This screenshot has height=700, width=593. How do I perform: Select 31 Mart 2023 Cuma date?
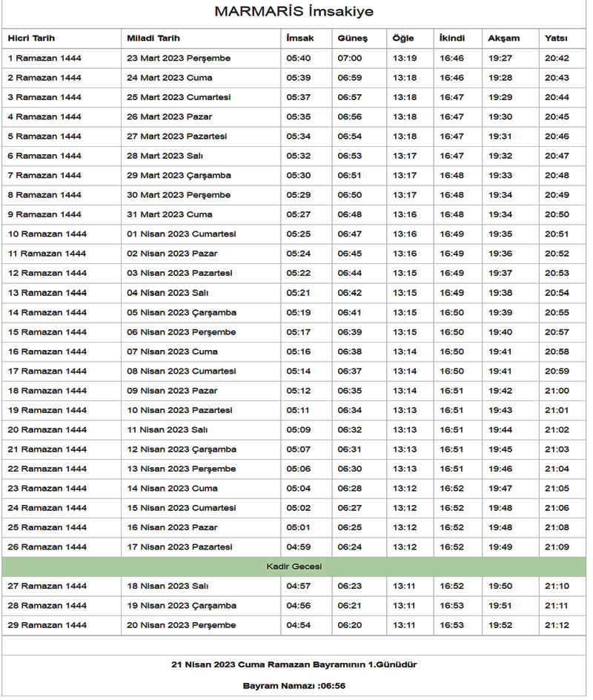pos(170,215)
